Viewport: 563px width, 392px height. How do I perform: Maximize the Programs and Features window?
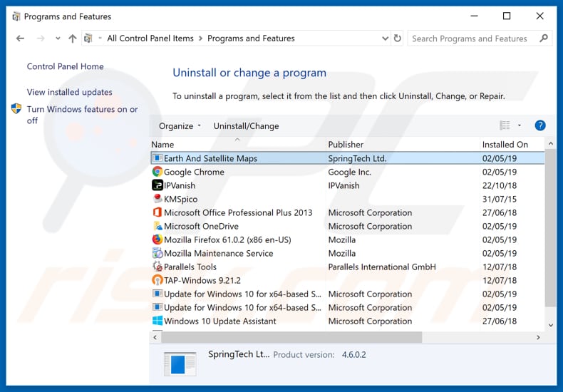(507, 16)
